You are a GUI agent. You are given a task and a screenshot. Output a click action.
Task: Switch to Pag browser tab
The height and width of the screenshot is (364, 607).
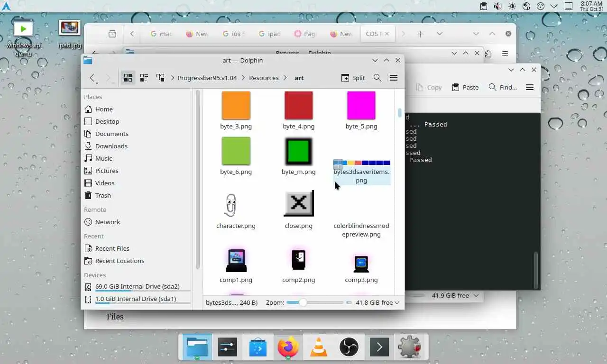(305, 34)
